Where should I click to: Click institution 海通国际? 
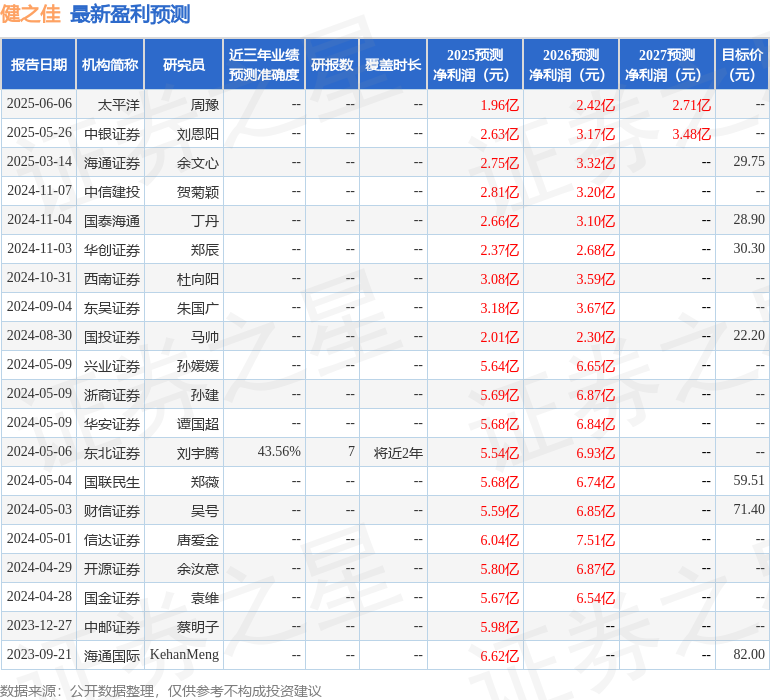coord(112,655)
